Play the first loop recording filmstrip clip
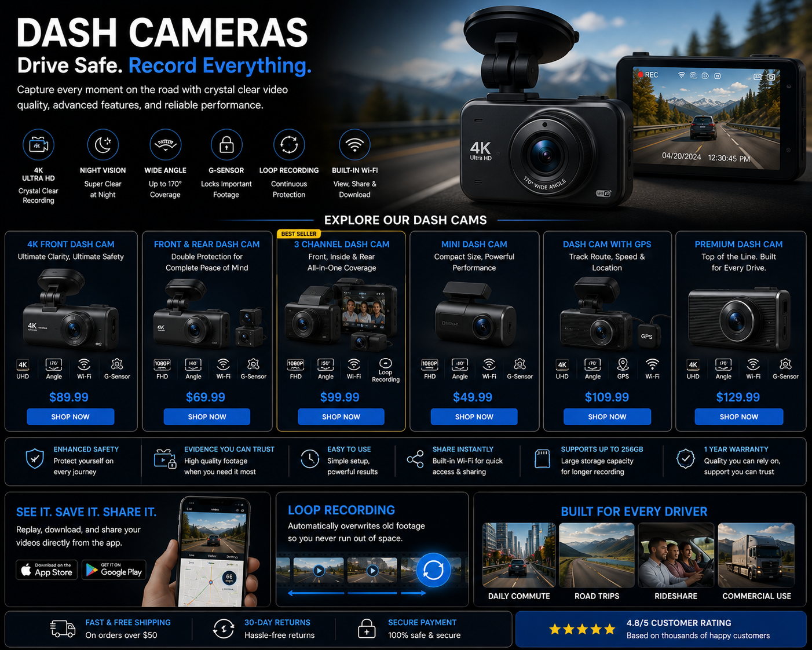812x650 pixels. click(x=319, y=571)
